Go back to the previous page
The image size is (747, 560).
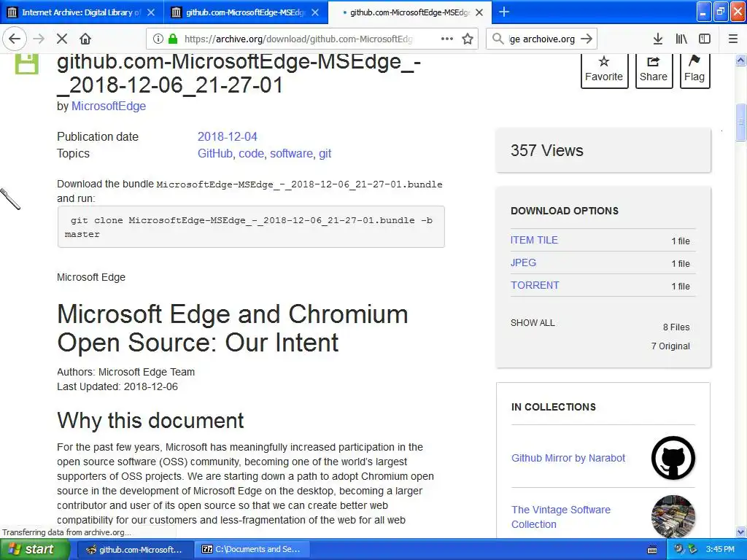(x=15, y=39)
